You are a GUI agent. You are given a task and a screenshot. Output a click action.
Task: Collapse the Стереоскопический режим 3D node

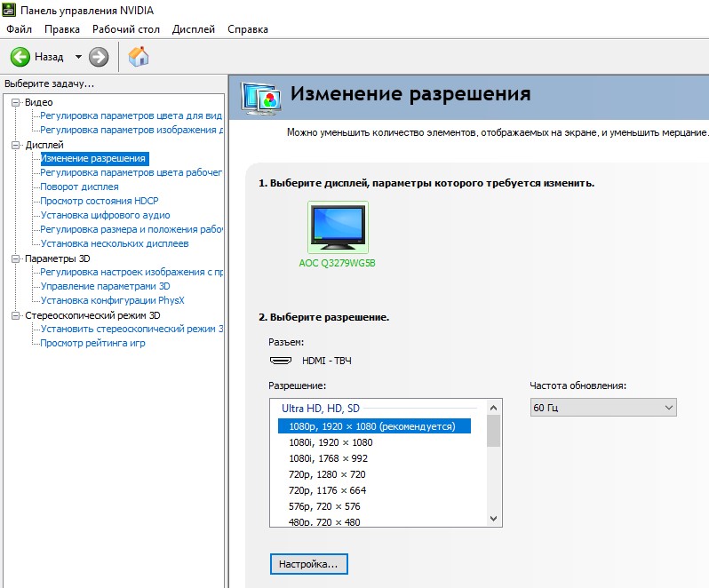(x=15, y=315)
